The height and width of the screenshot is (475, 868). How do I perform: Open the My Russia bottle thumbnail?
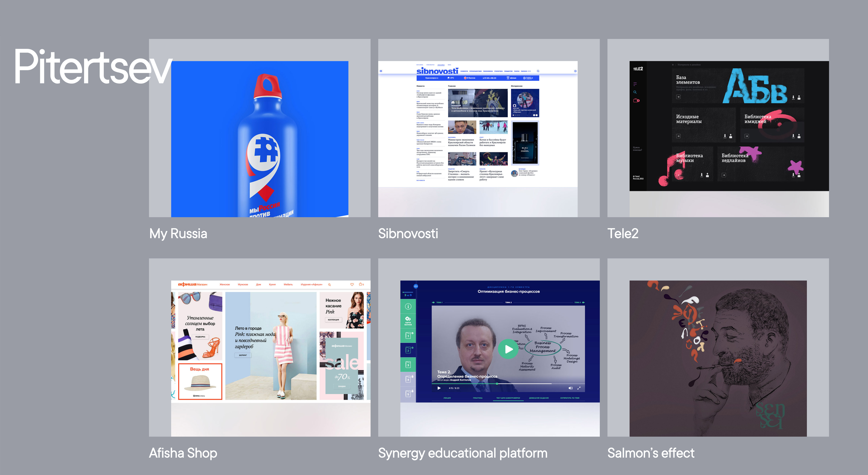click(x=260, y=139)
